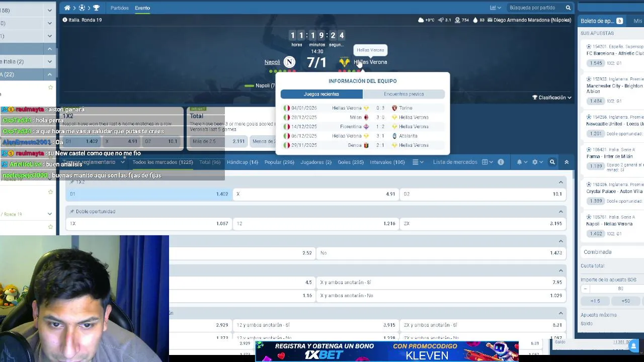Viewport: 644px width, 362px height.
Task: Open Boleto de apuestas tab
Action: [602, 21]
